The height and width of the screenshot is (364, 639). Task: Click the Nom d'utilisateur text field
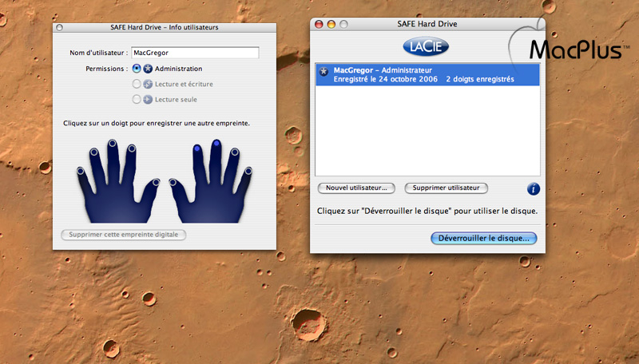(x=195, y=53)
